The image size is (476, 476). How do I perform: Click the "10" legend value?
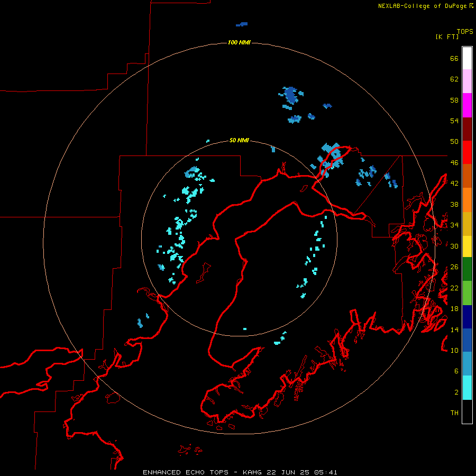(454, 350)
